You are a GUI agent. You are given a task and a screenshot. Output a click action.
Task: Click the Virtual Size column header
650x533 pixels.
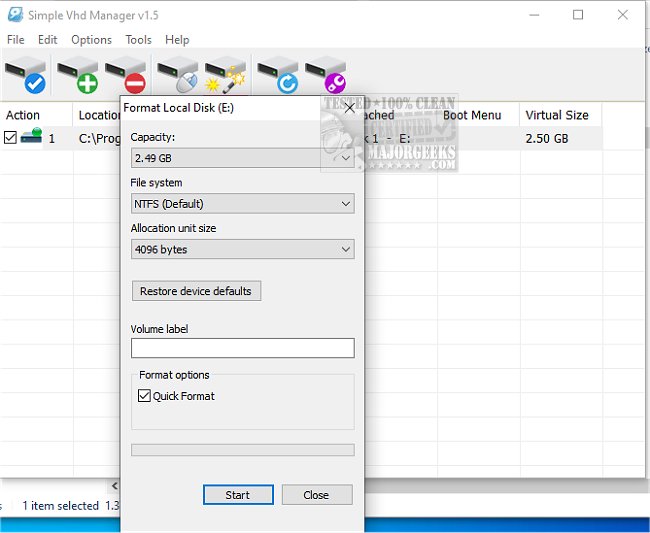(560, 115)
